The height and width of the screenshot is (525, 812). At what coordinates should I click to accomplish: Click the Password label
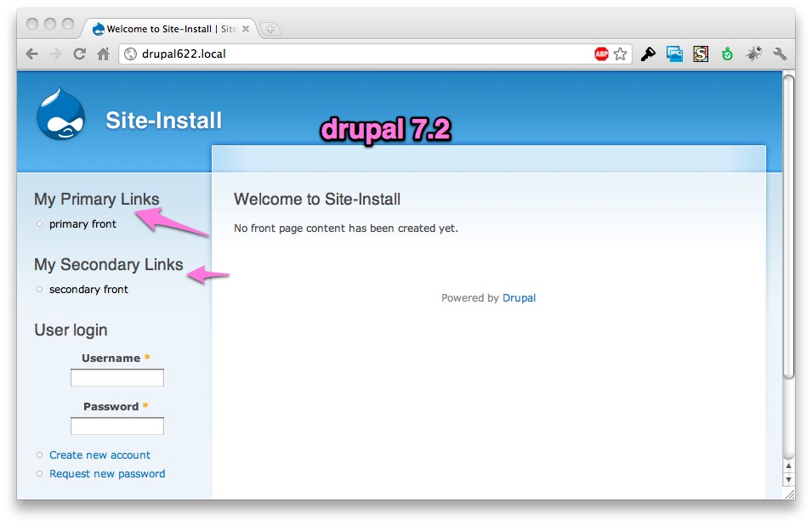click(x=111, y=407)
